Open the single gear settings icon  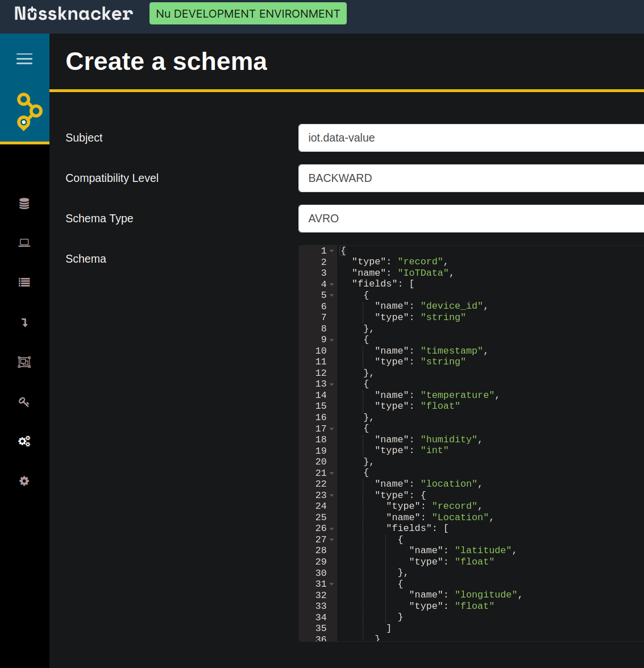pyautogui.click(x=24, y=481)
